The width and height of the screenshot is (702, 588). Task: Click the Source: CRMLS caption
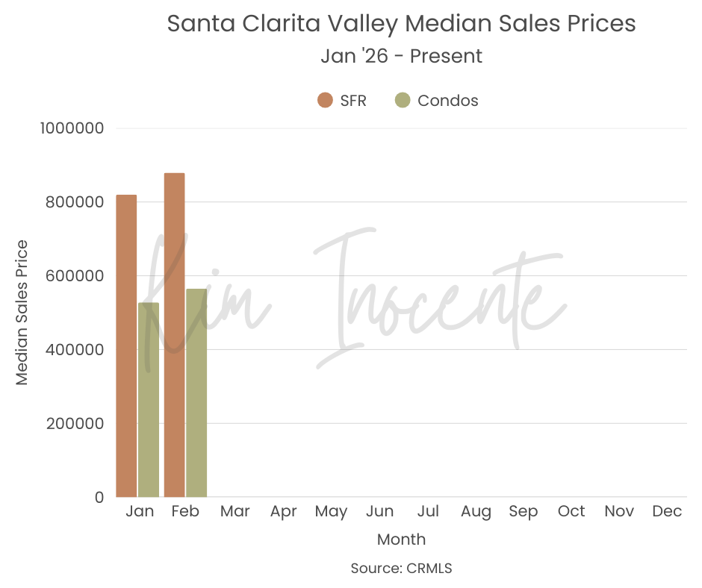point(401,568)
